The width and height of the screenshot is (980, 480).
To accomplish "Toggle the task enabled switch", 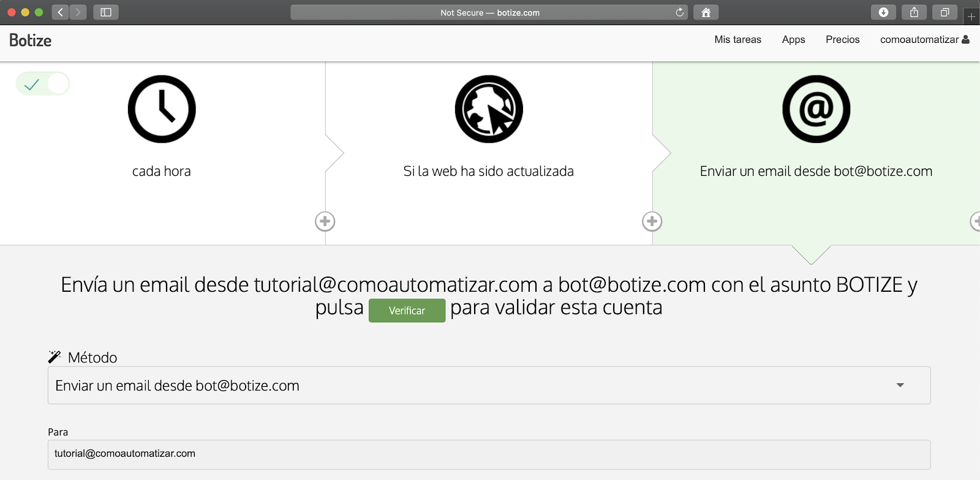I will click(x=43, y=83).
